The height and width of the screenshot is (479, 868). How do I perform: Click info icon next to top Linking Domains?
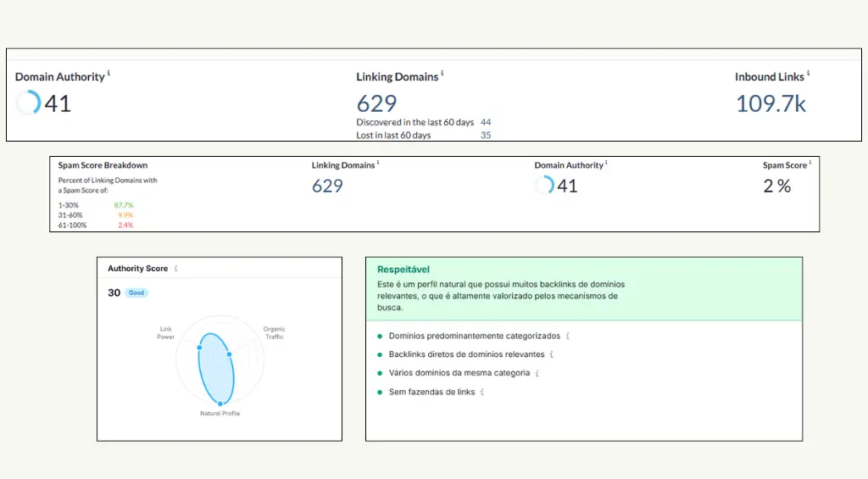442,73
